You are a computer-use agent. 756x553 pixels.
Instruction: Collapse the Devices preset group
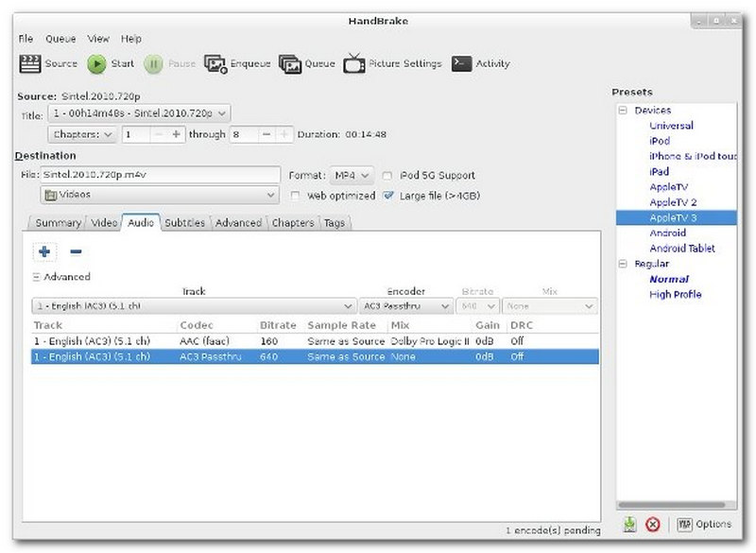[623, 111]
